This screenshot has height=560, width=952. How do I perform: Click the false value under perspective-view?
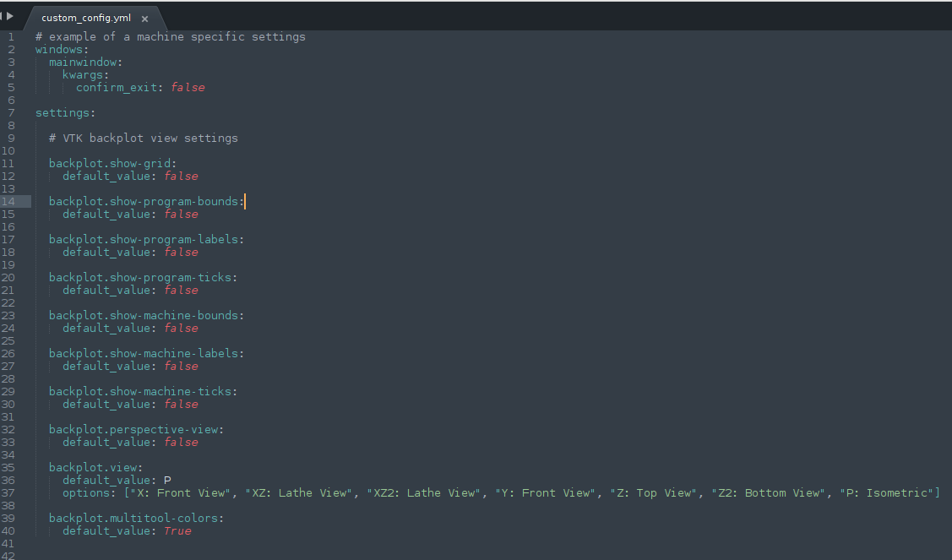[181, 442]
